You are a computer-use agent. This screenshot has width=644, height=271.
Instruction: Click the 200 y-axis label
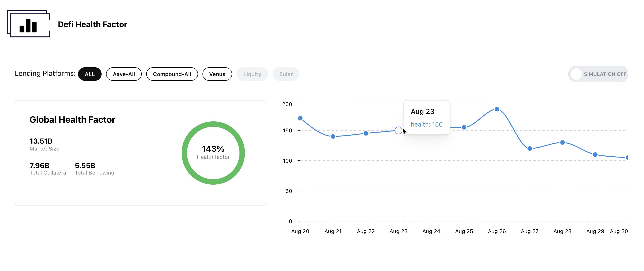(x=287, y=104)
